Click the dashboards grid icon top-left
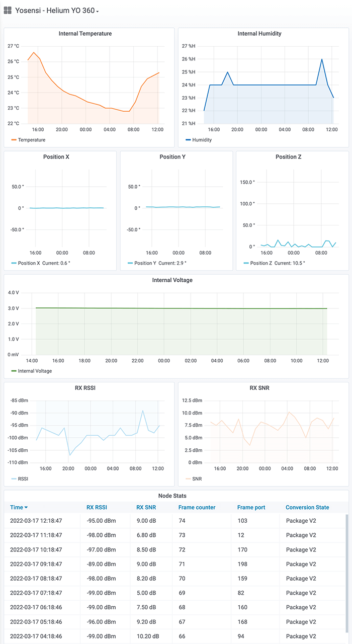This screenshot has height=644, width=352. [x=8, y=10]
